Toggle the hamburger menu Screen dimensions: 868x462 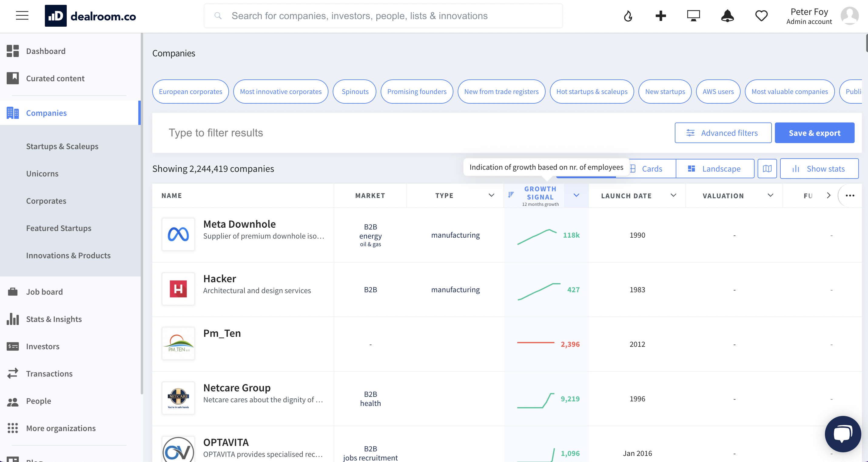coord(22,15)
